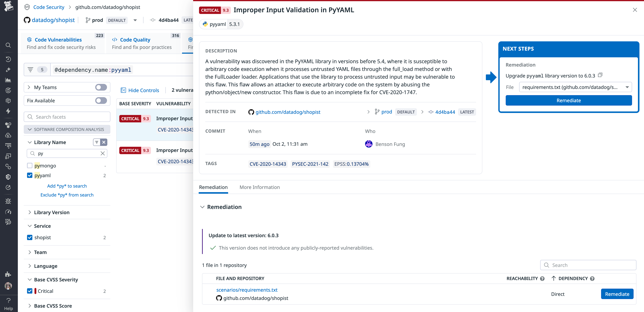This screenshot has height=312, width=644.
Task: Open the Help question mark at sidebar bottom
Action: coord(8,301)
